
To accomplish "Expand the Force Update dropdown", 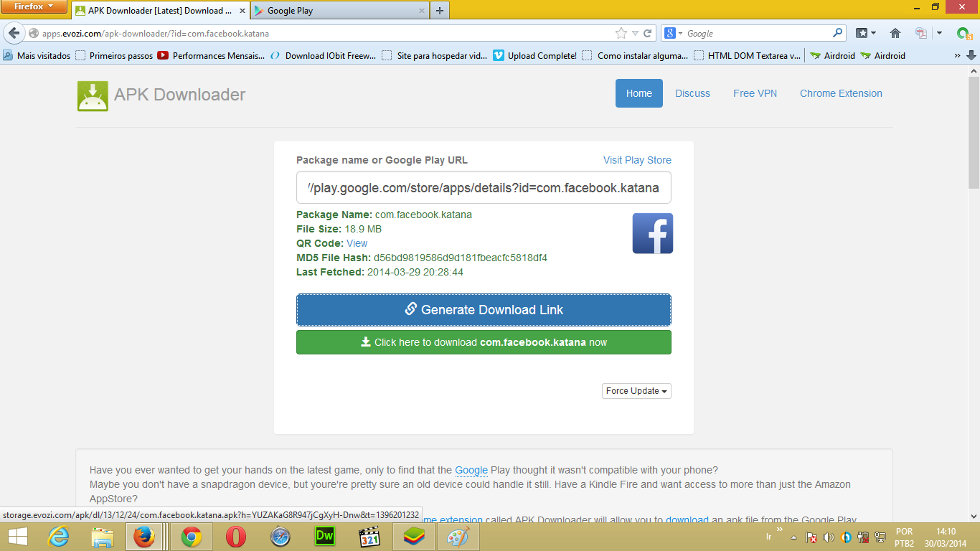I will 636,391.
